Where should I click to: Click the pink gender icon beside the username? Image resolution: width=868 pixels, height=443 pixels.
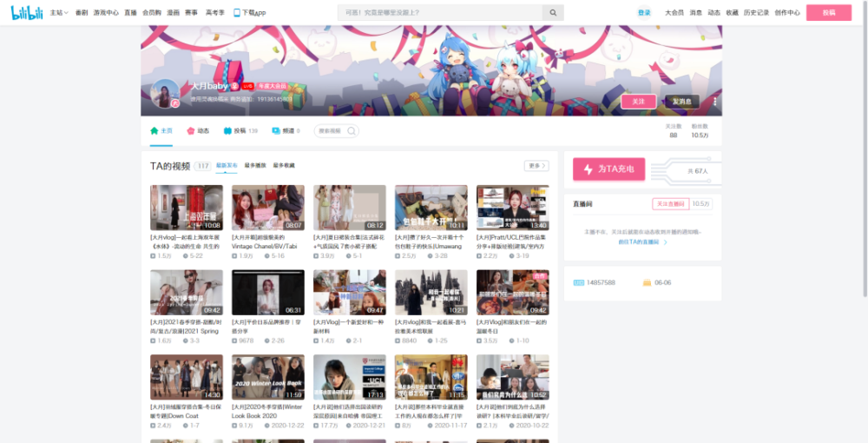pos(234,86)
